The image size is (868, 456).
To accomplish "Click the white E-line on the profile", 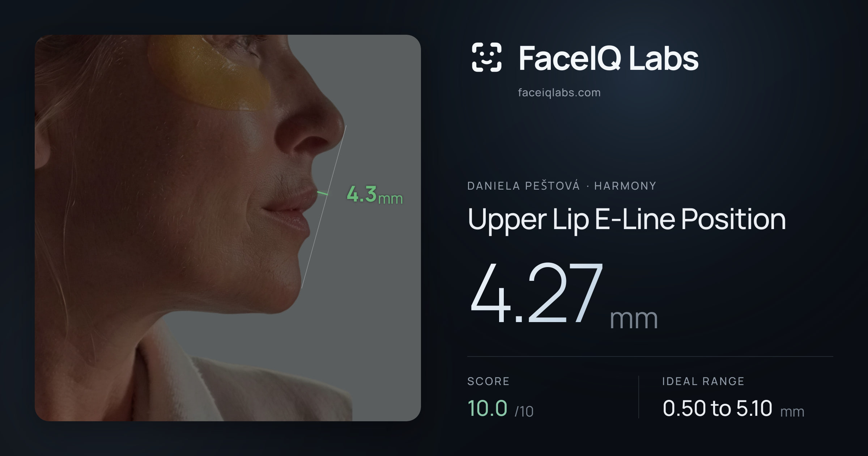I will pos(324,207).
